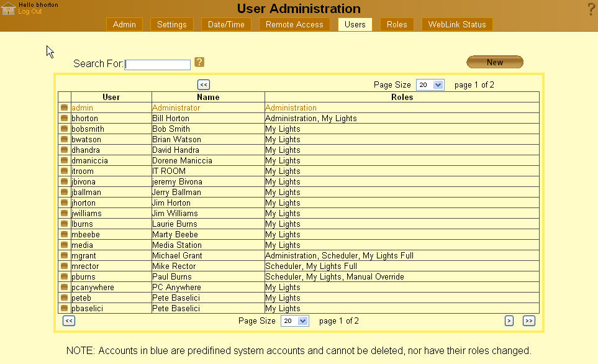Select the folder icon beside bhorton

point(64,118)
